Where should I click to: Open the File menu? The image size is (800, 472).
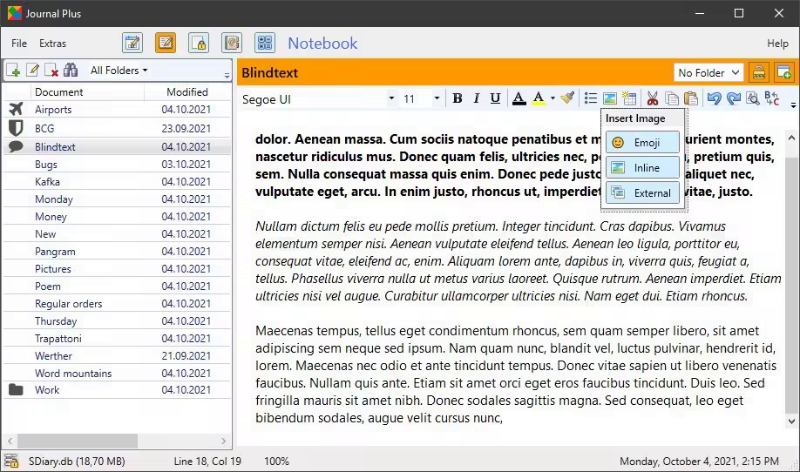(19, 43)
